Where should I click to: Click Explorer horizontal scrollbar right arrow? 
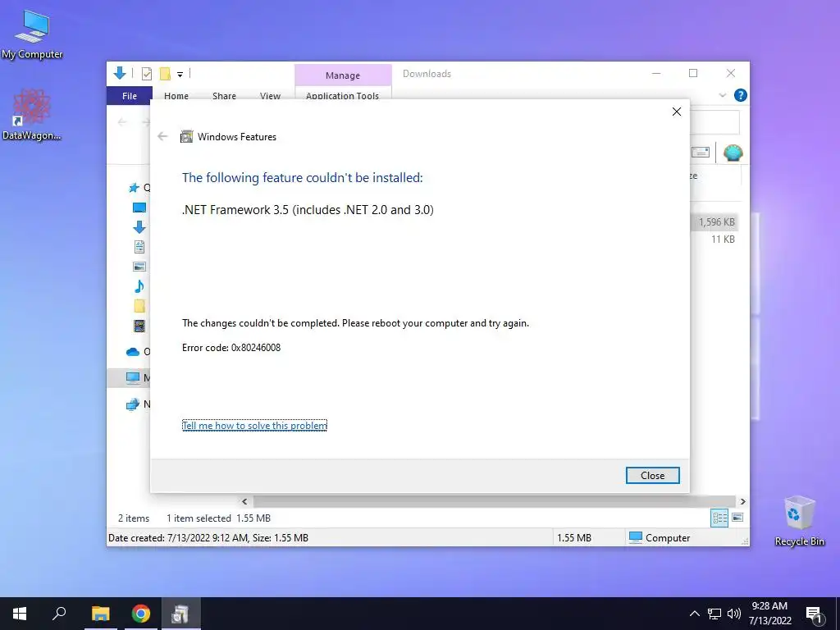tap(742, 502)
